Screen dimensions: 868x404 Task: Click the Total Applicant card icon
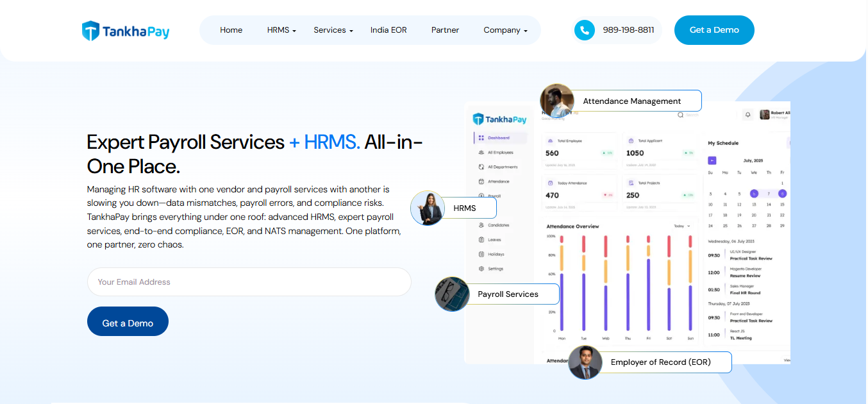(x=631, y=140)
